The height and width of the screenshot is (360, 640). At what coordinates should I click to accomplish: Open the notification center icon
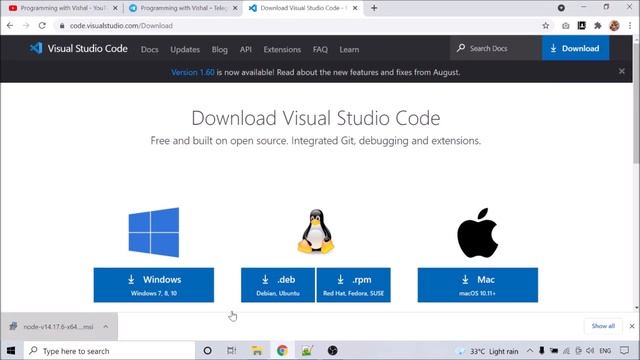click(624, 351)
